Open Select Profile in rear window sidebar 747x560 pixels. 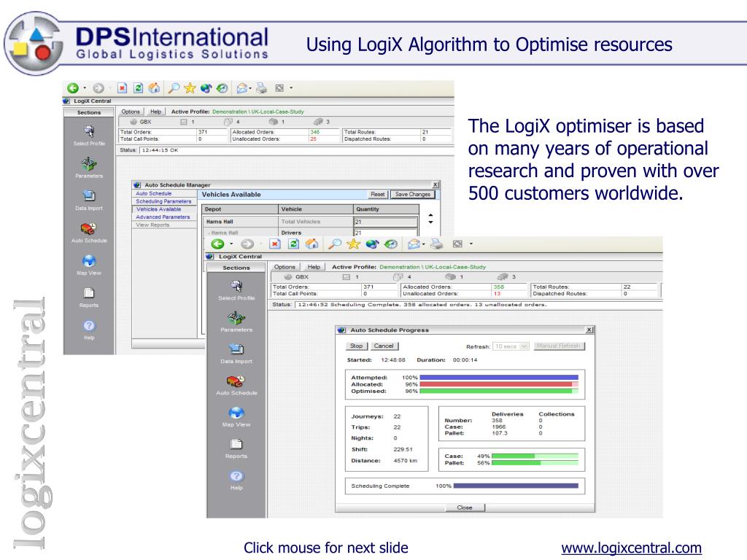(89, 135)
